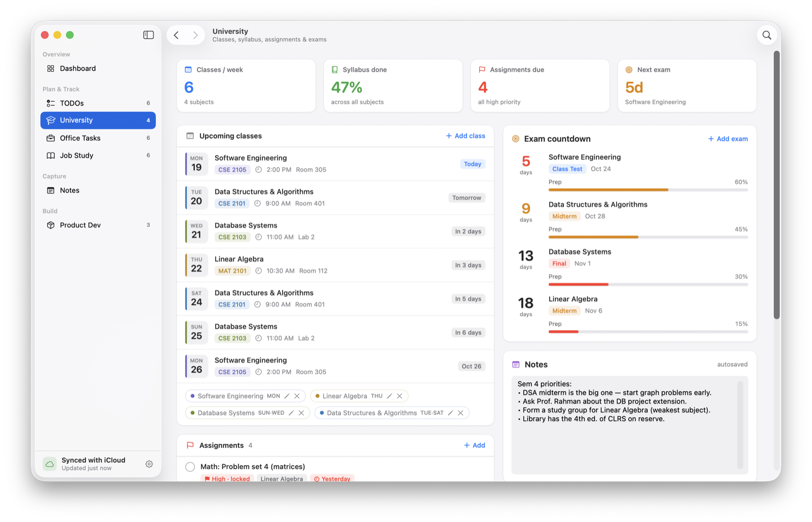Open Notes in the sidebar

click(x=98, y=190)
